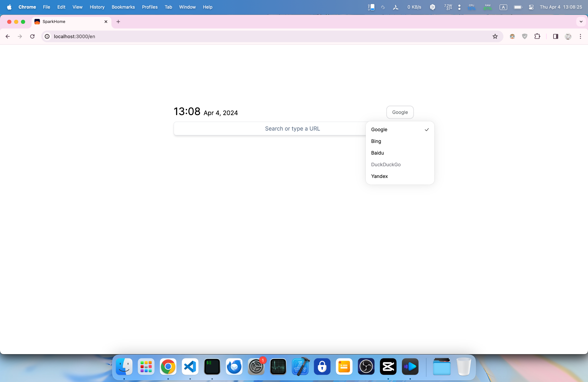Open Chrome in the Dock
This screenshot has width=588, height=382.
click(x=168, y=366)
